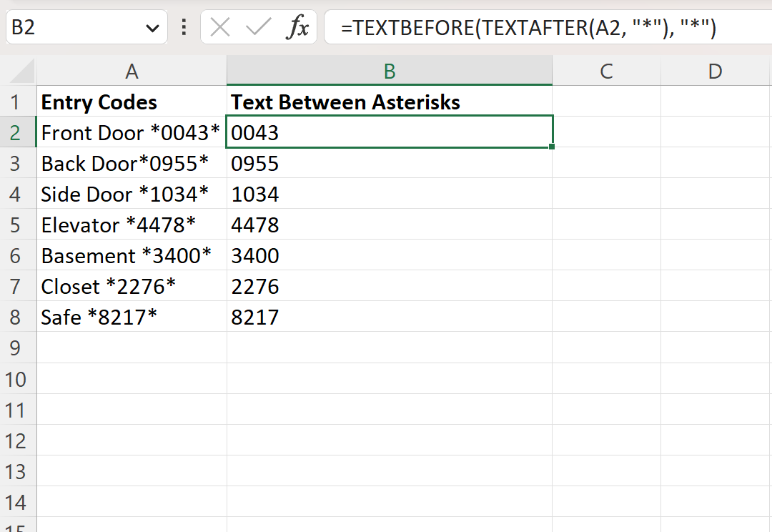Screen dimensions: 772x532
Task: Click the three-dot handle beside Name Box
Action: [184, 27]
